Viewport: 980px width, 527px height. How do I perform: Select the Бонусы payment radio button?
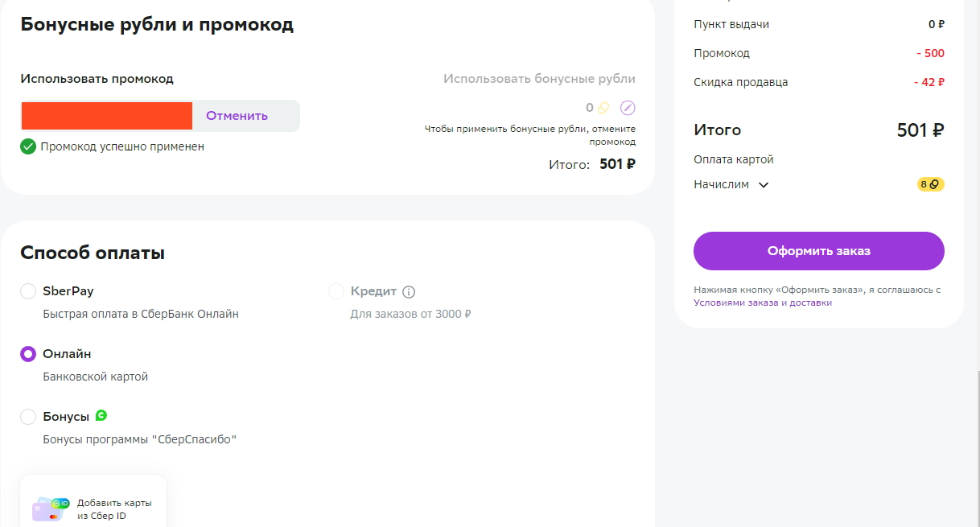tap(28, 417)
